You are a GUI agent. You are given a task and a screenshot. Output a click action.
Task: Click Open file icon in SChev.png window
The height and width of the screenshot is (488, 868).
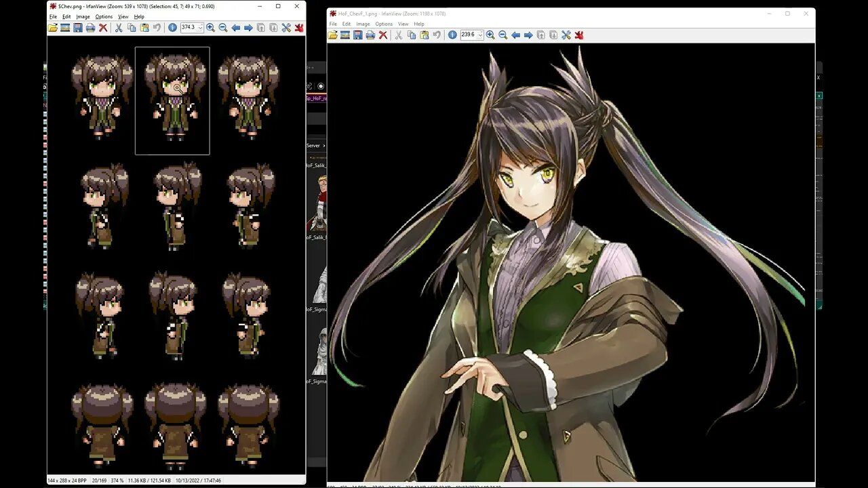tap(53, 28)
